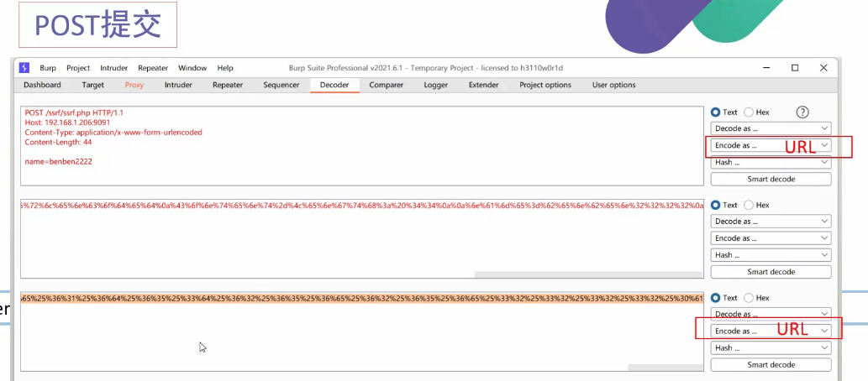
Task: Expand first row's Decode as dropdown
Action: pos(771,128)
